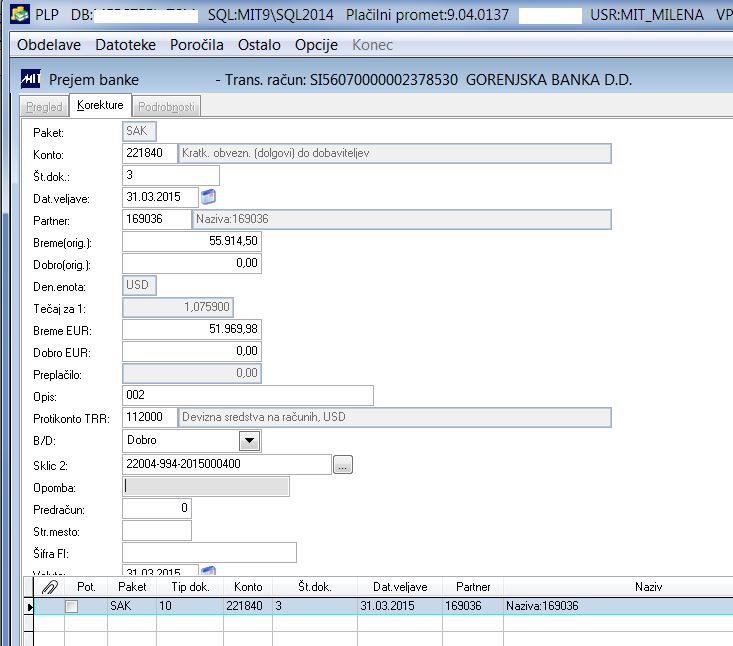Click the paperclip attachment column header
The image size is (733, 646).
(50, 587)
